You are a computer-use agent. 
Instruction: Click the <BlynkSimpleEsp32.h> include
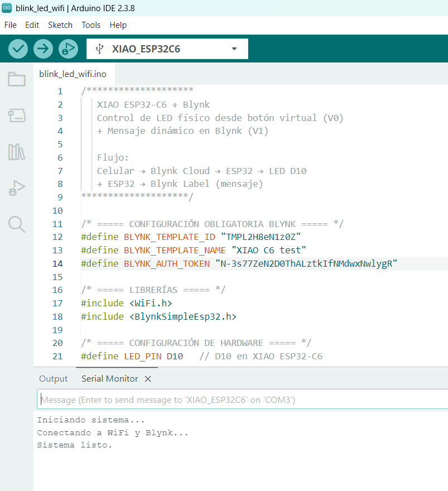coord(183,316)
